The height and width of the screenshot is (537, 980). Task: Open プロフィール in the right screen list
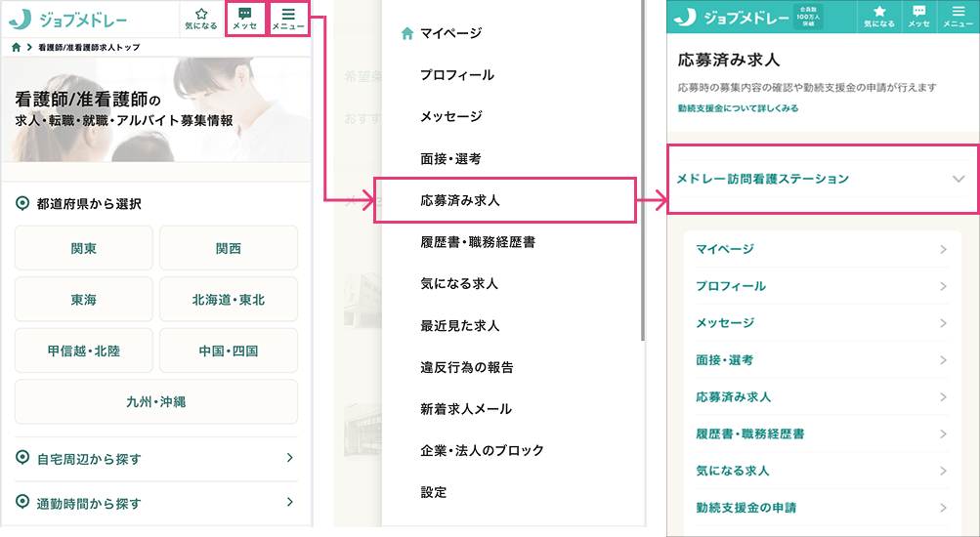point(823,286)
